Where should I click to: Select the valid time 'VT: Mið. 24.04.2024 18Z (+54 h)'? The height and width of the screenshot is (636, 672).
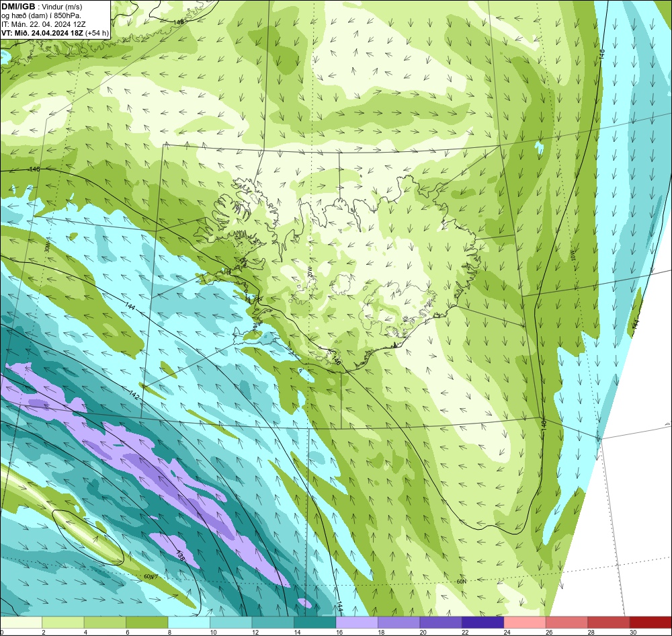coord(55,33)
